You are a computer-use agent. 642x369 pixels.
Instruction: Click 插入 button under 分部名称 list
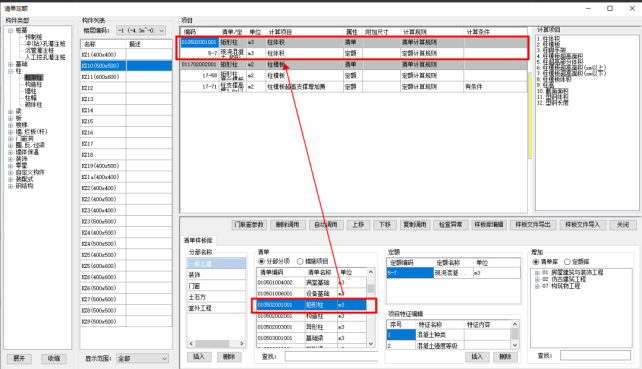(x=199, y=357)
